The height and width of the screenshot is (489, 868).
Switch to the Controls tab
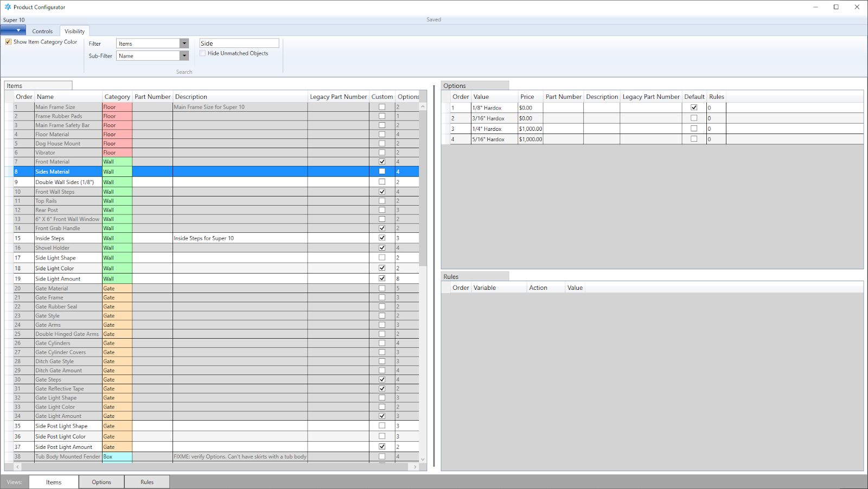pyautogui.click(x=42, y=31)
